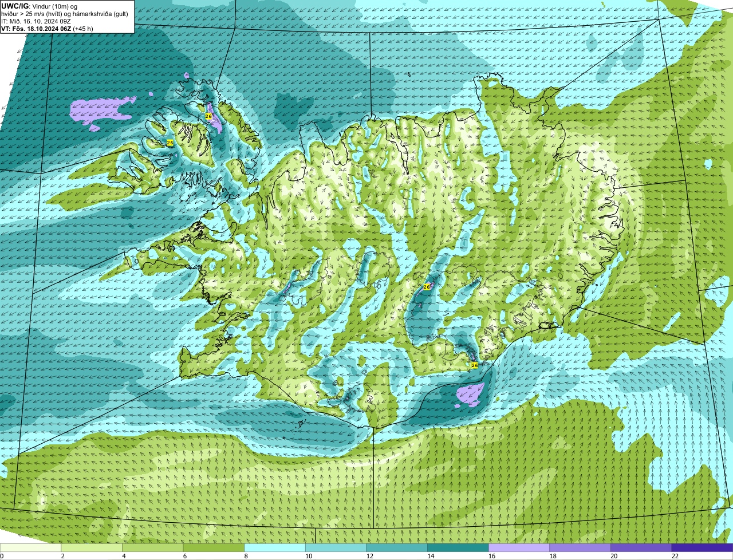Click the text 'hviður > 25 m/s (hvítt) og hámarkshviða (gult)'

coord(66,14)
